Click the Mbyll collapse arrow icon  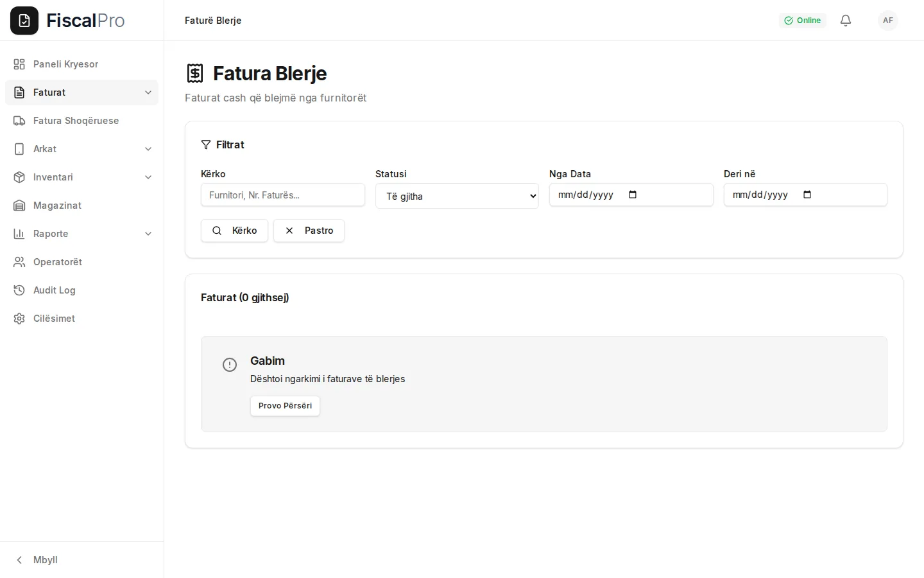point(19,560)
